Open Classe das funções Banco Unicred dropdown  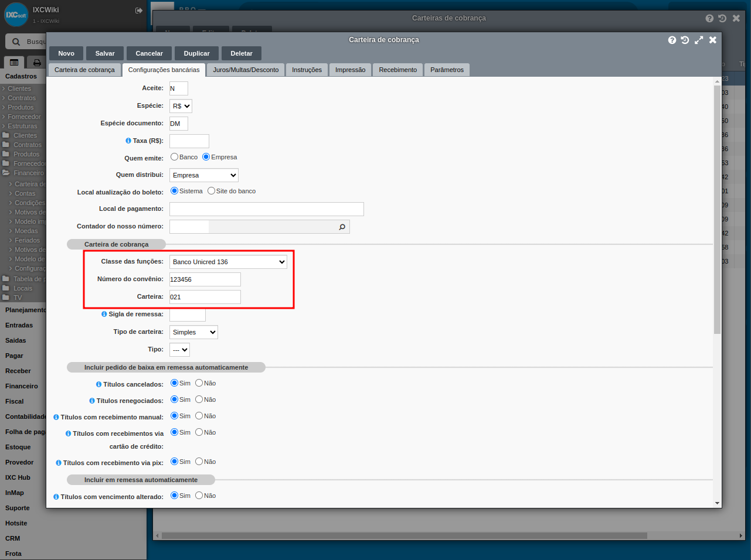point(228,262)
